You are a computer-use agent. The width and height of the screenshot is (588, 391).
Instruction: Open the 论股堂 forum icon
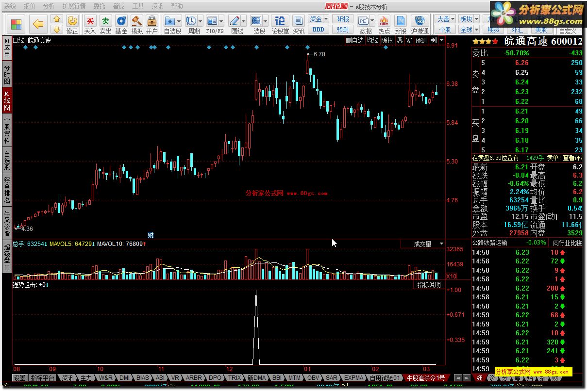coord(280,21)
